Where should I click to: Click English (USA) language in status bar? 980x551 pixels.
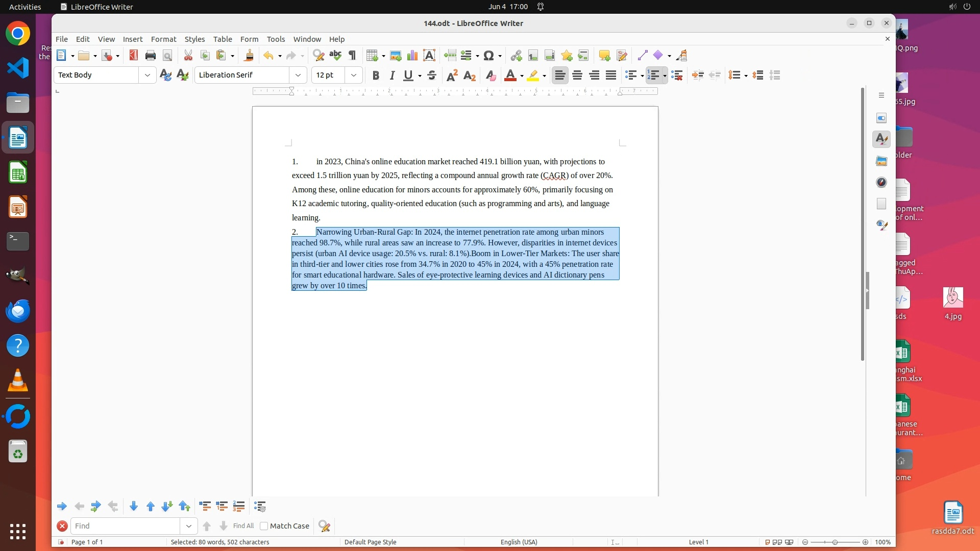[x=519, y=542]
